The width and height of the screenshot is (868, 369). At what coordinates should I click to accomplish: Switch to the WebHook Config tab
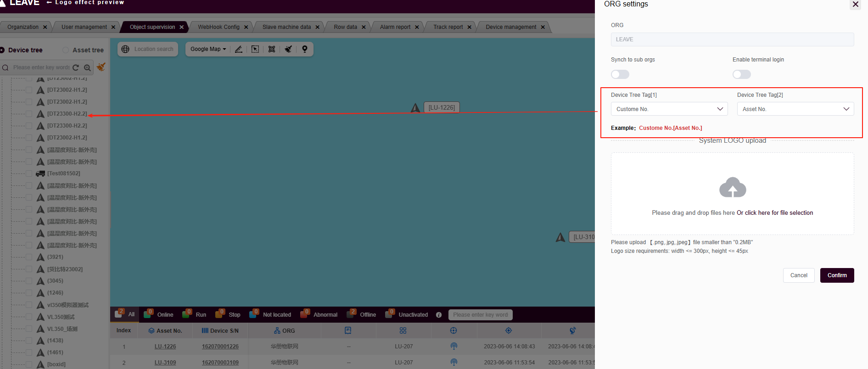[218, 27]
